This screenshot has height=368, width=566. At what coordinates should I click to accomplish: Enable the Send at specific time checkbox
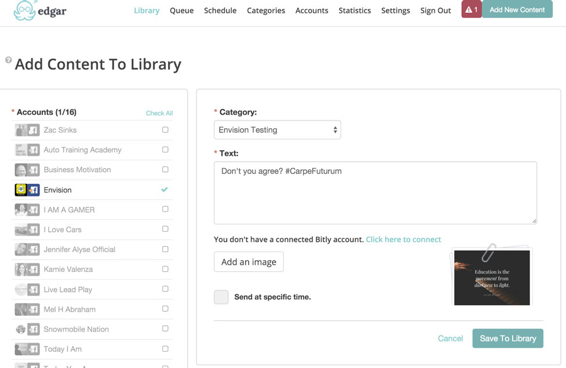tap(221, 297)
